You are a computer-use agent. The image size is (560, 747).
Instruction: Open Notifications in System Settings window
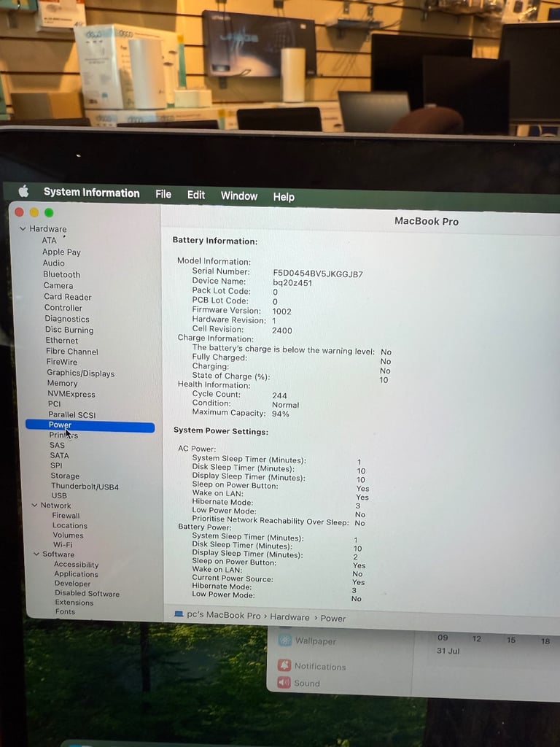click(x=312, y=666)
